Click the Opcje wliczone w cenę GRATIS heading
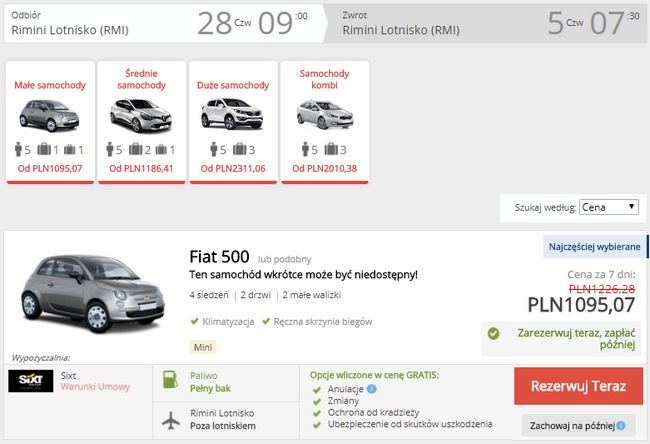 point(374,375)
